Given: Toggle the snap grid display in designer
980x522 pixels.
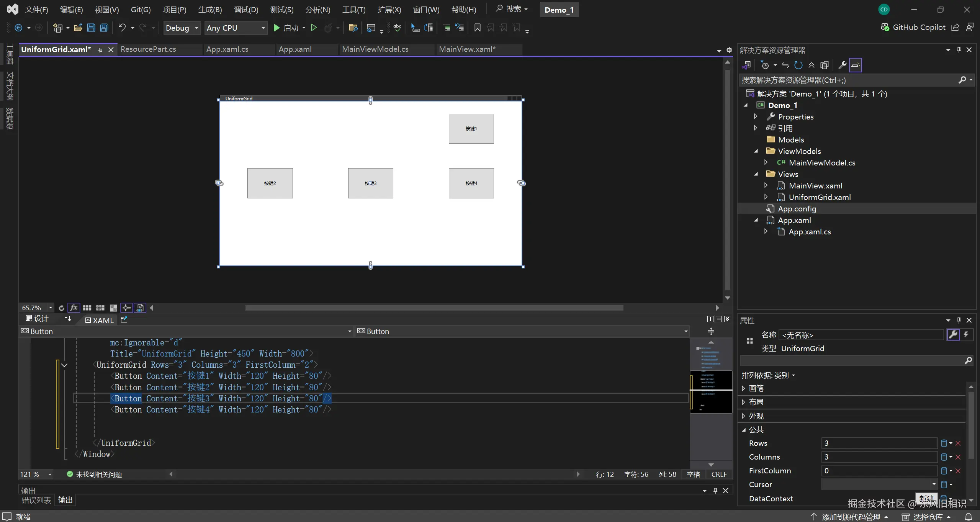Looking at the screenshot, I should point(87,308).
